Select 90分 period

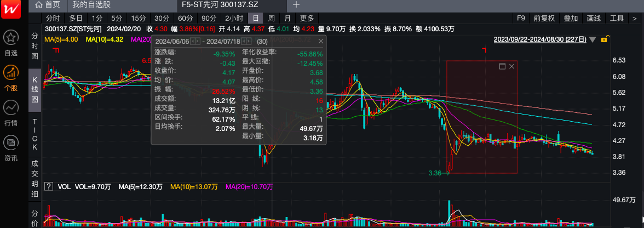(x=209, y=18)
